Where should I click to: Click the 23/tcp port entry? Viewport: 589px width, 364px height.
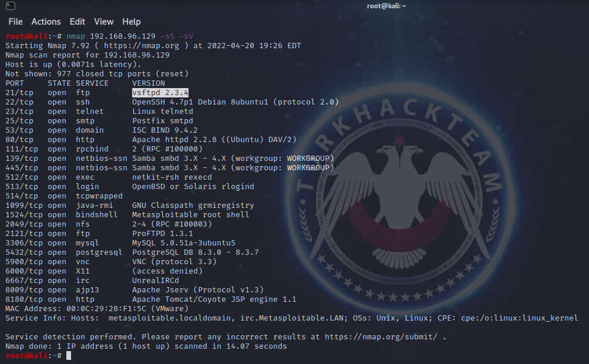point(19,112)
